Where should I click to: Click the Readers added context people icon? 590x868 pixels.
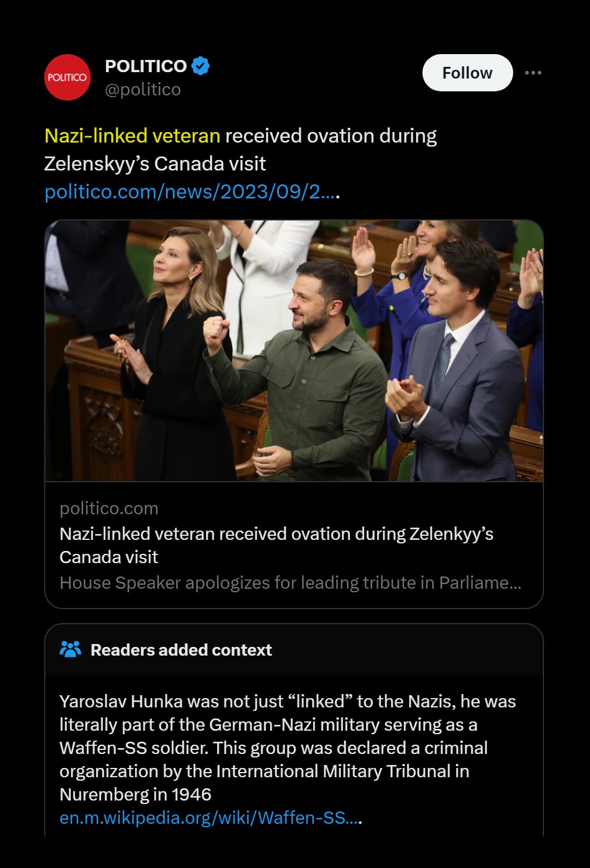[x=70, y=649]
